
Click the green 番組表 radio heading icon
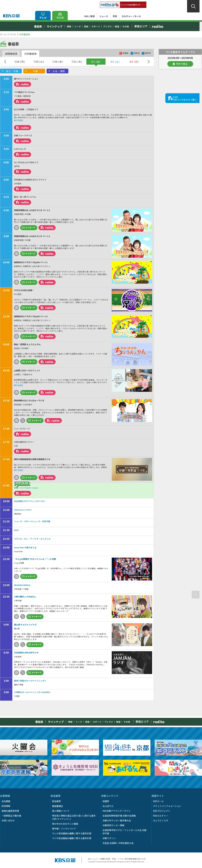tap(3, 44)
